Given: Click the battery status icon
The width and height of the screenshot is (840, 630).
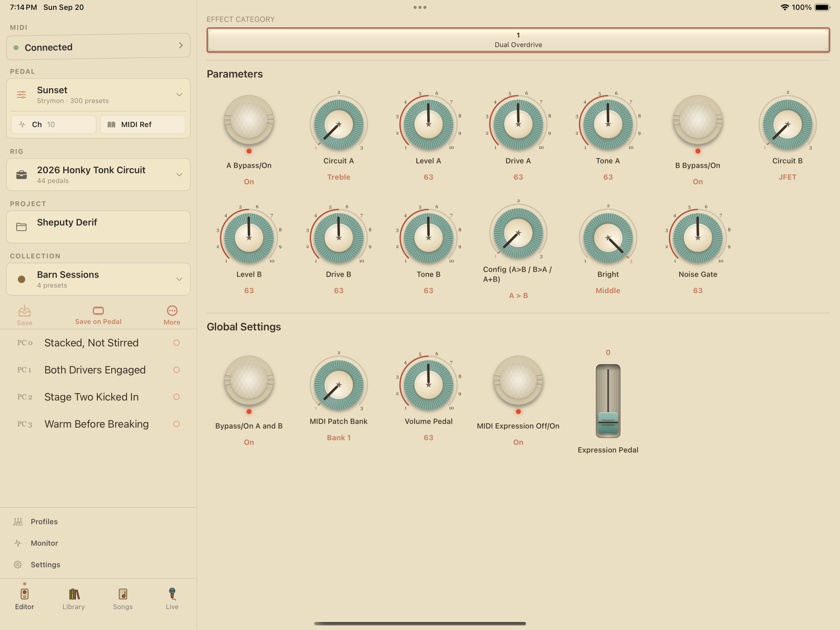Looking at the screenshot, I should 822,7.
